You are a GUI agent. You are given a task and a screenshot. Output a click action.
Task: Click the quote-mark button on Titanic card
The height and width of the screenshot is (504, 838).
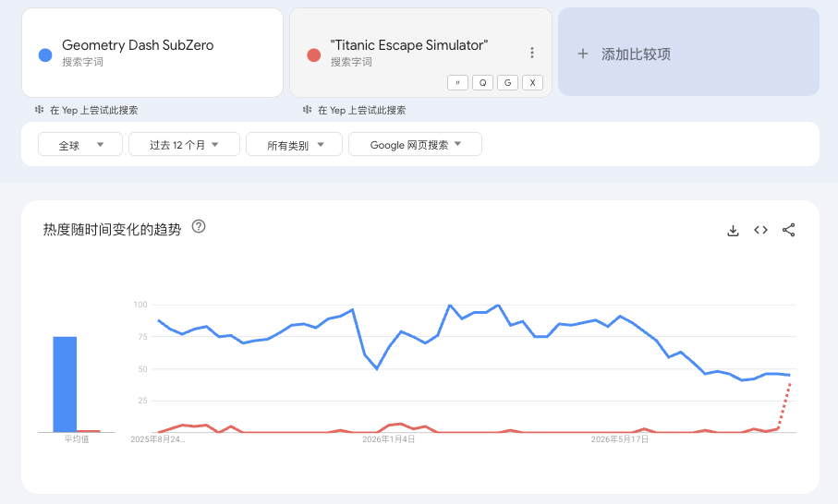click(457, 83)
